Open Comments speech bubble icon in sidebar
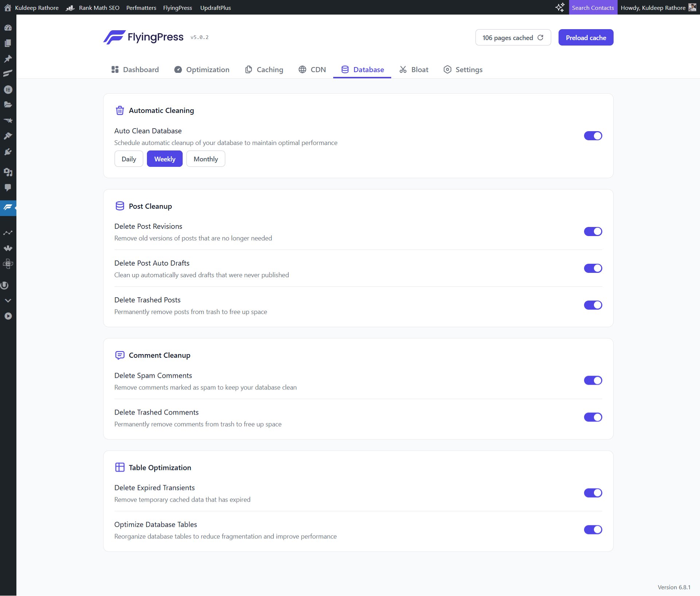 [8, 187]
